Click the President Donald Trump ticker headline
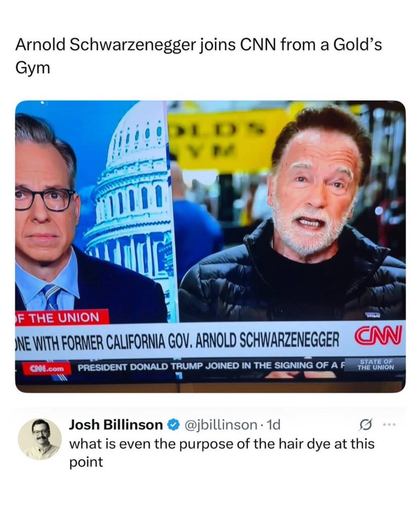 click(x=210, y=367)
